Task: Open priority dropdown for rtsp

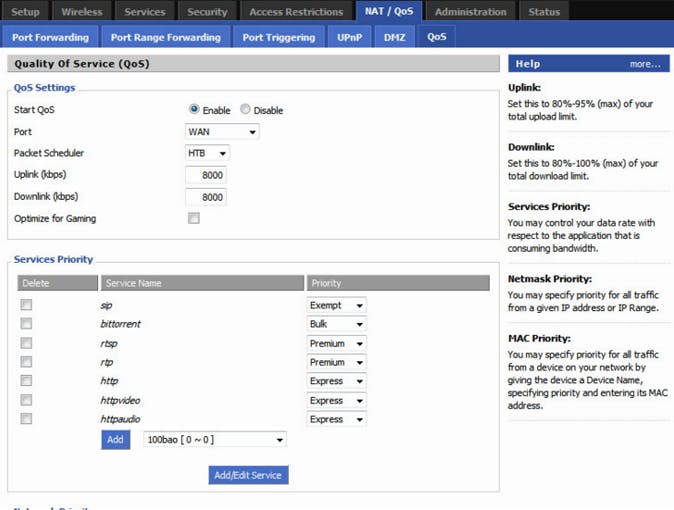Action: [x=337, y=344]
